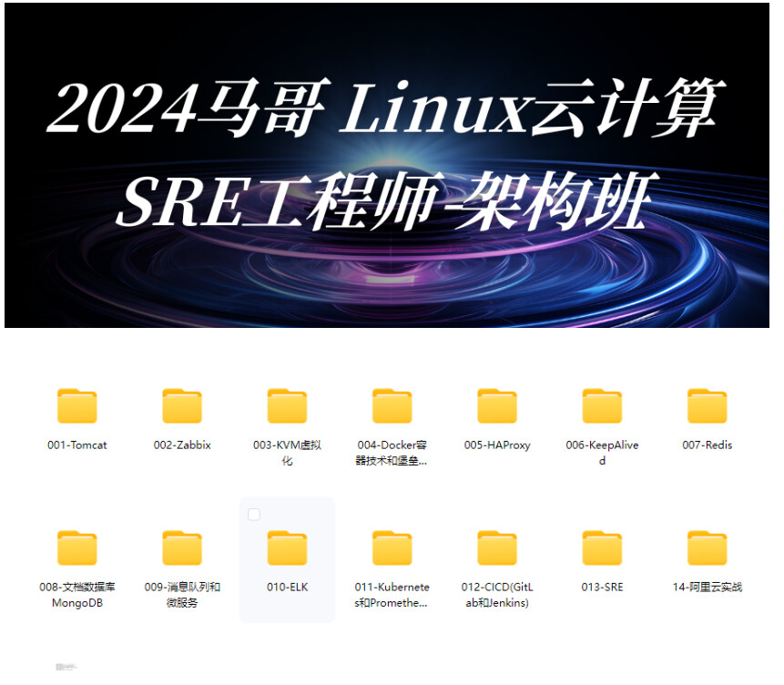This screenshot has width=784, height=685.
Task: Open the 14-阿里云实战 folder icon
Action: point(707,547)
